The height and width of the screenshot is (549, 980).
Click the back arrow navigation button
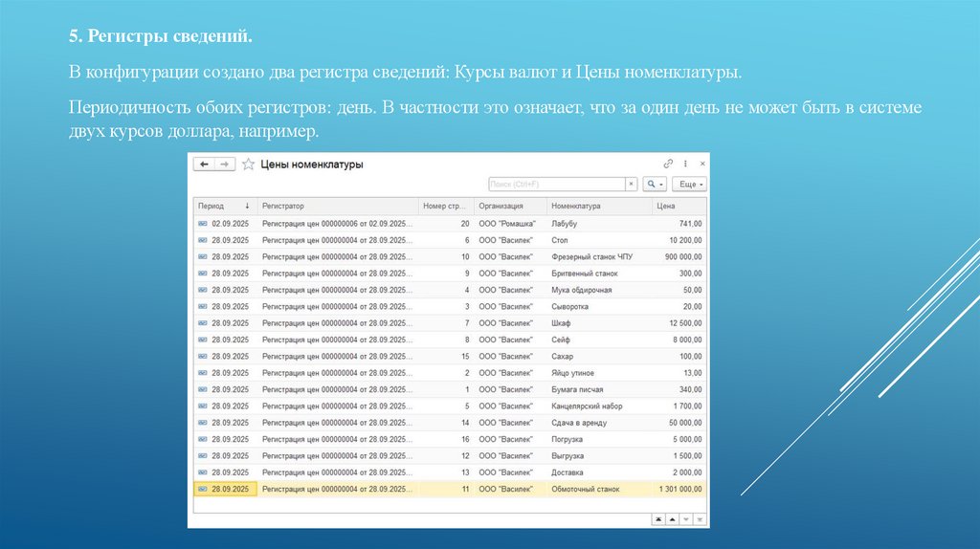[x=204, y=165]
